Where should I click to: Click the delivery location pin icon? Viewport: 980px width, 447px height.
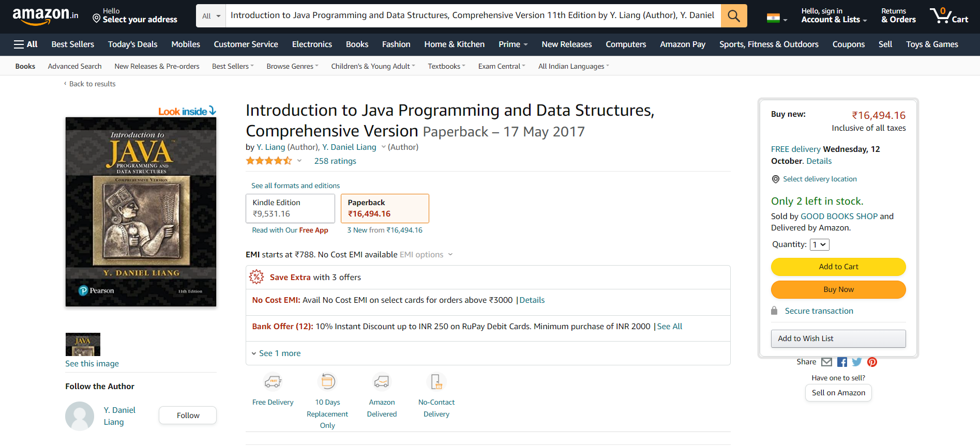(776, 179)
